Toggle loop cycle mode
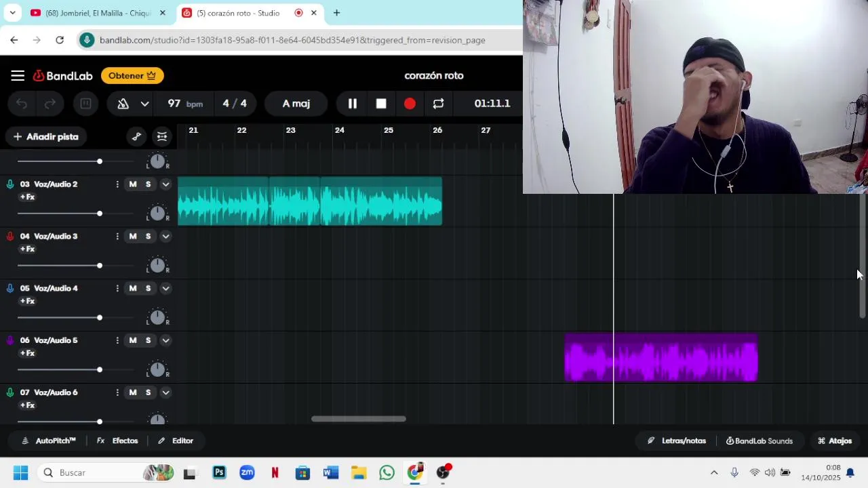Image resolution: width=868 pixels, height=488 pixels. 438,104
